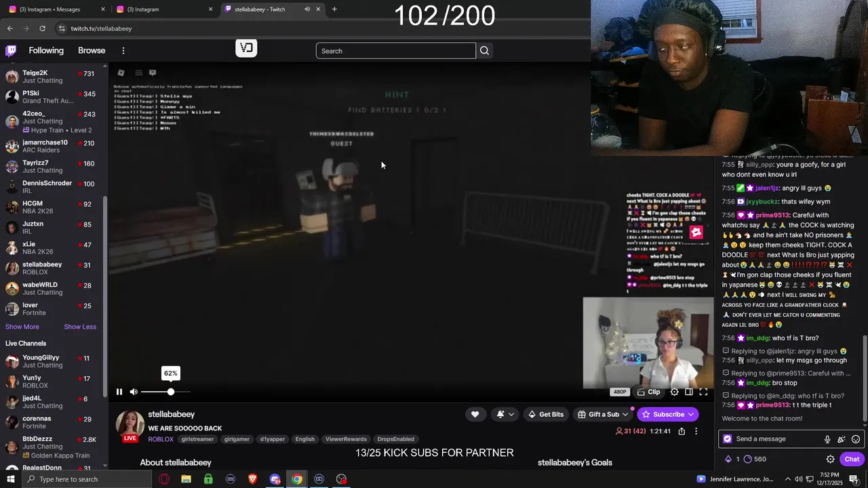
Task: Pause the stellababeey stream
Action: (x=119, y=392)
